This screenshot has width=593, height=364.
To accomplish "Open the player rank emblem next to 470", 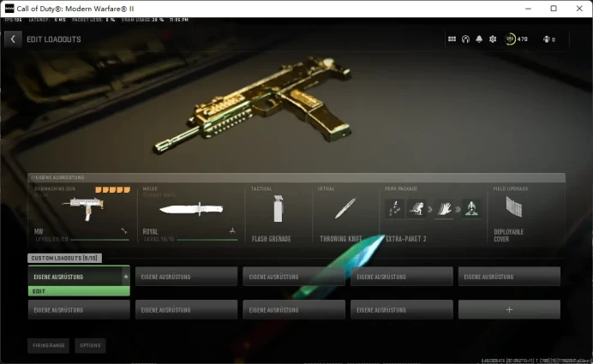I will (x=510, y=39).
